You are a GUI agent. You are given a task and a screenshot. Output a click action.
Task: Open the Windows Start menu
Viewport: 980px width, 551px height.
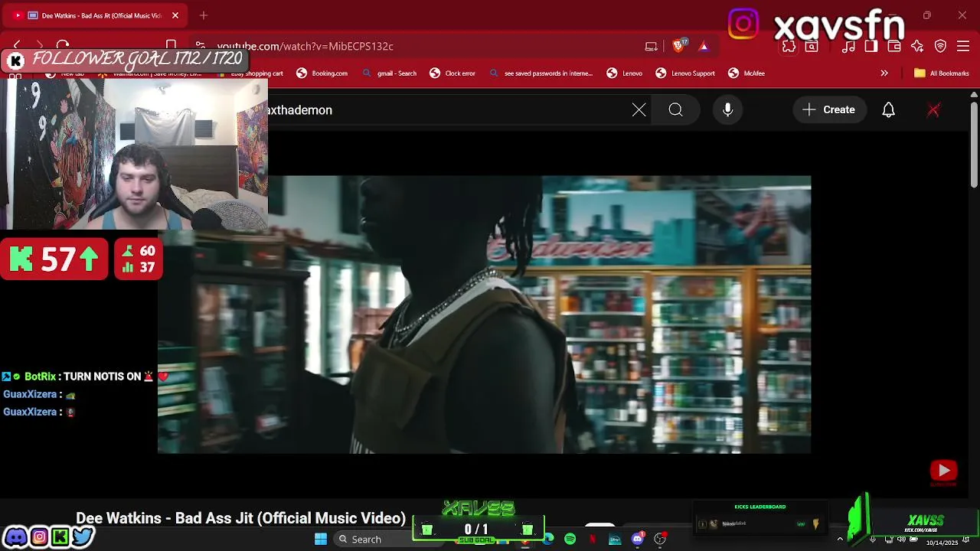tap(321, 540)
